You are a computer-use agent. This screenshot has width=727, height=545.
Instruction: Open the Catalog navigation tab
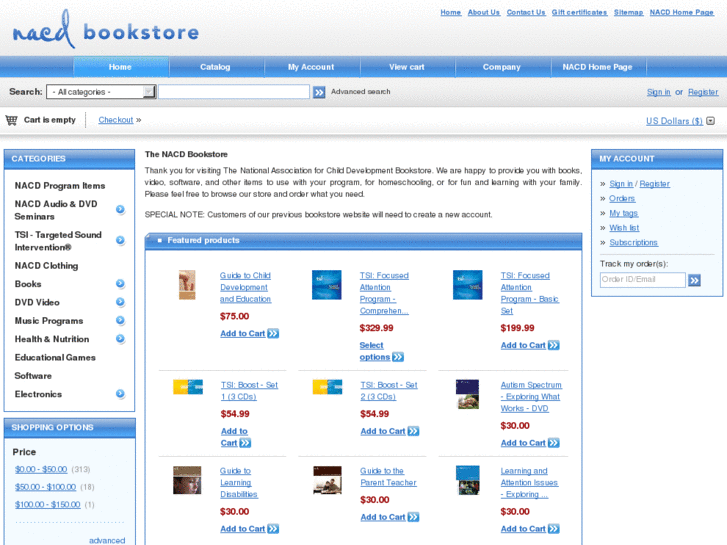point(215,67)
